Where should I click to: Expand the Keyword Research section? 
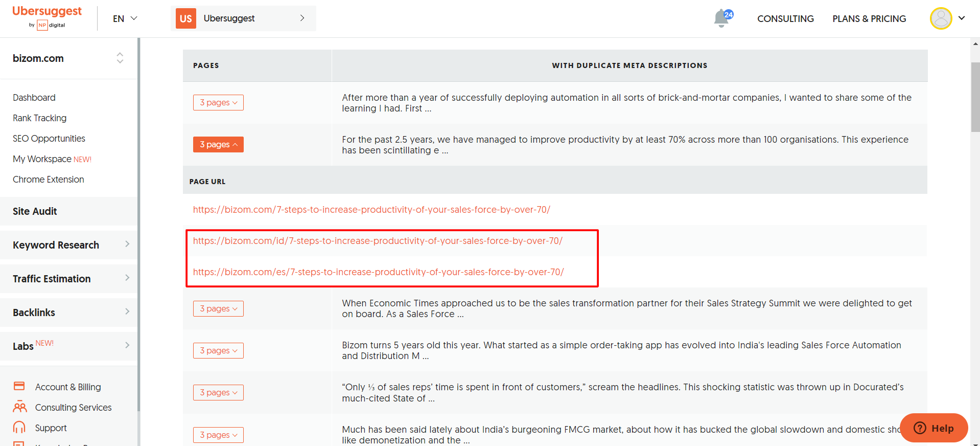68,245
